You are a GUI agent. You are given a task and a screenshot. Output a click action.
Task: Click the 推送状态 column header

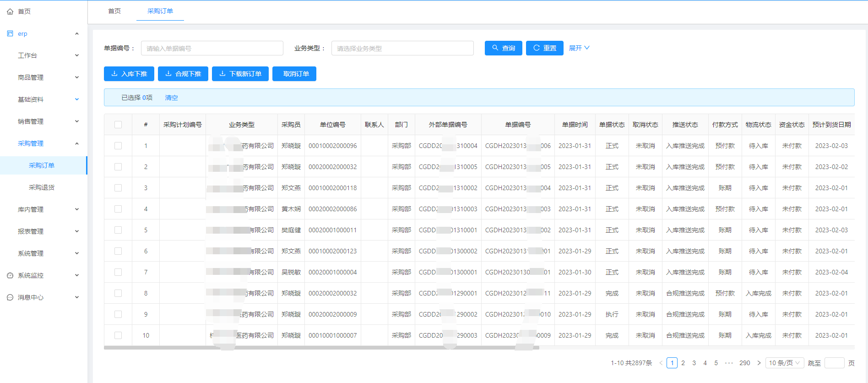(685, 125)
